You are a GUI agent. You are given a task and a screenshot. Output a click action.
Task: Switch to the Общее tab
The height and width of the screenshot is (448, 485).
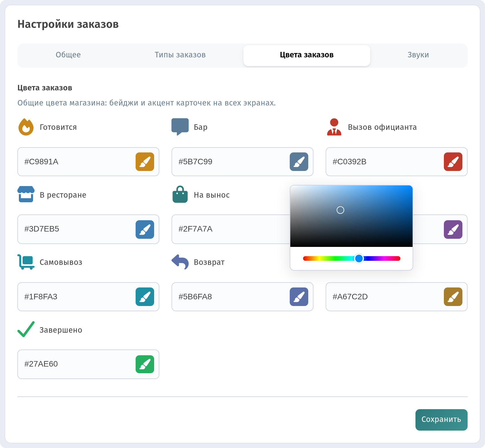[68, 55]
